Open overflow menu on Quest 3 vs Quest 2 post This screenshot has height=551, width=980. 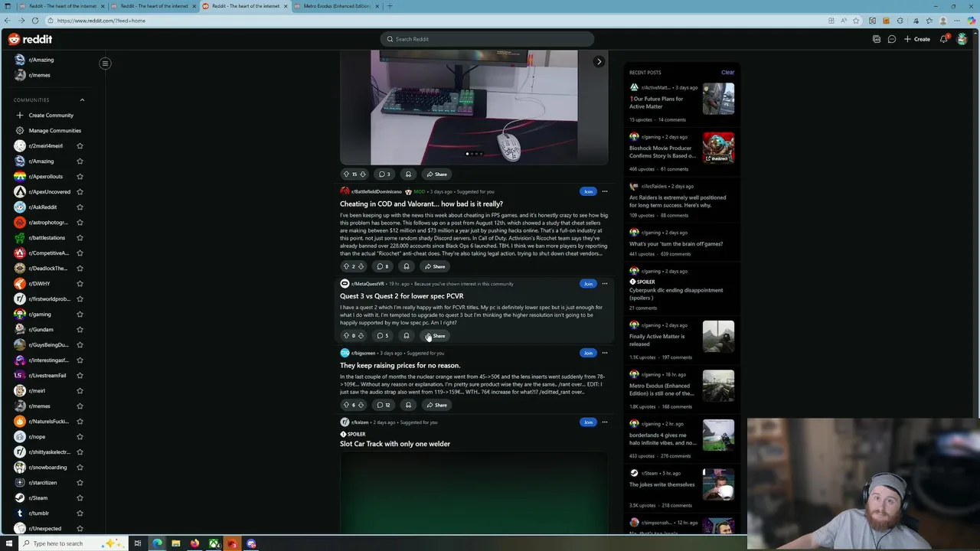[x=604, y=284]
